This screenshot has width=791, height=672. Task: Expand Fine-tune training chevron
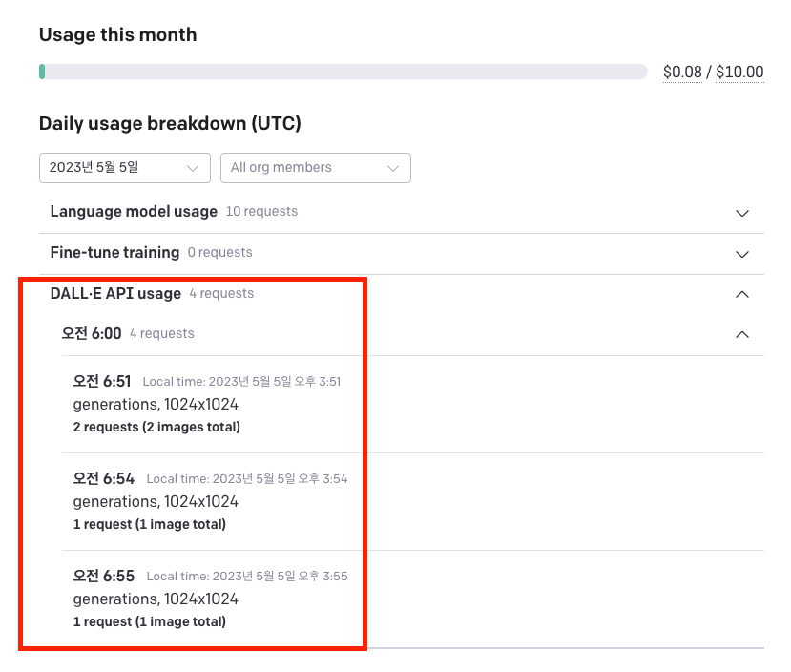[x=741, y=254]
